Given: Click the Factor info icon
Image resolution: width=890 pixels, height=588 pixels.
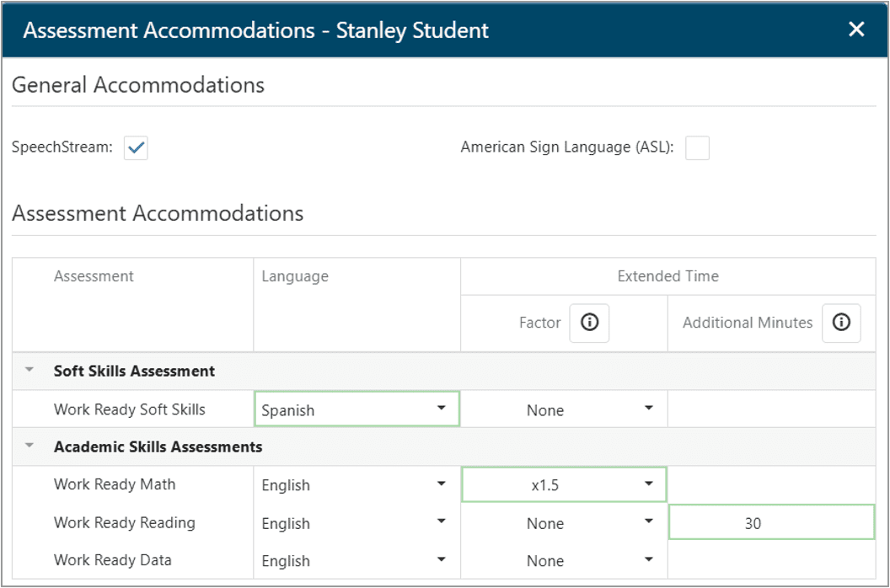Looking at the screenshot, I should 589,323.
